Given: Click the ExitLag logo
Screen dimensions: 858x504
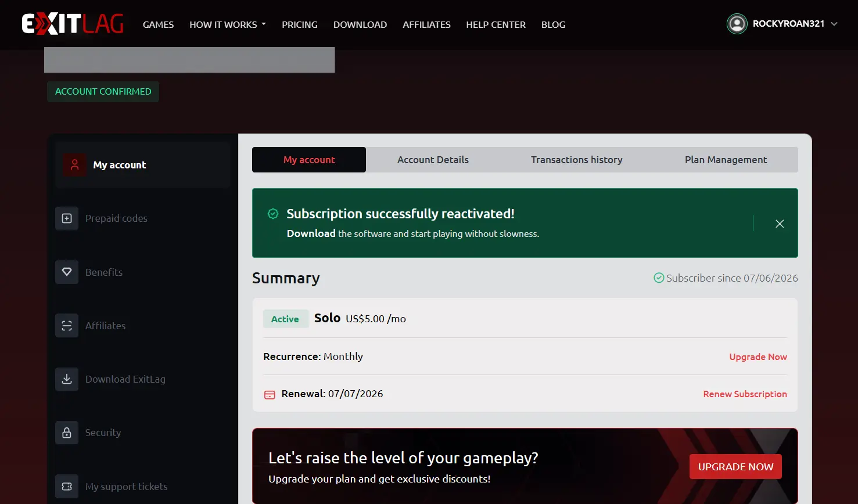Looking at the screenshot, I should coord(73,24).
